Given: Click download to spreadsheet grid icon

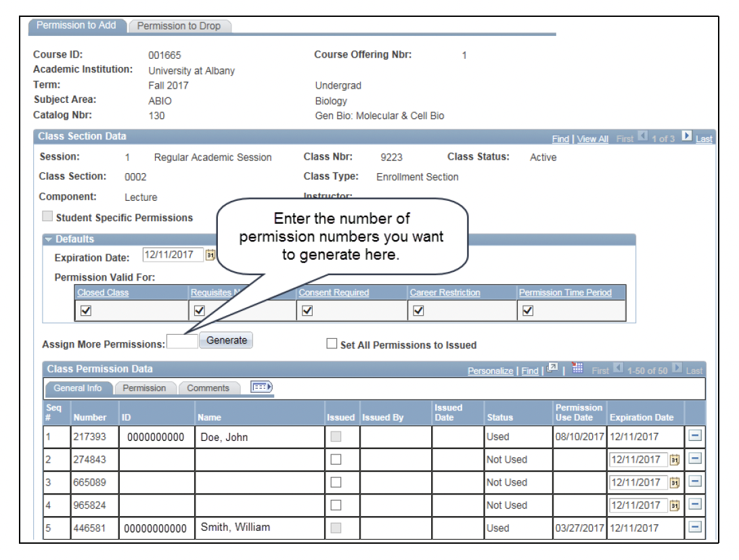Looking at the screenshot, I should [x=577, y=369].
